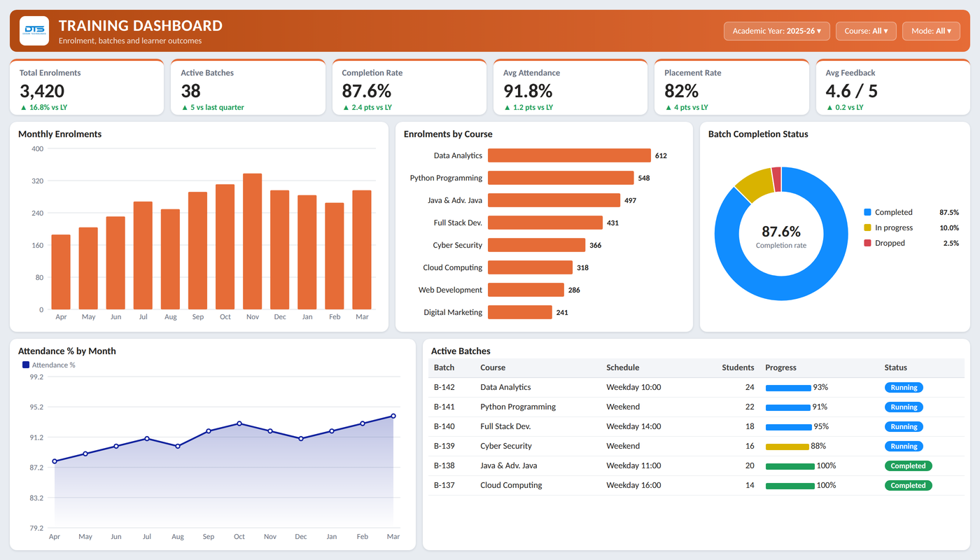Click the DTS logo icon
This screenshot has height=560, width=980.
(34, 31)
